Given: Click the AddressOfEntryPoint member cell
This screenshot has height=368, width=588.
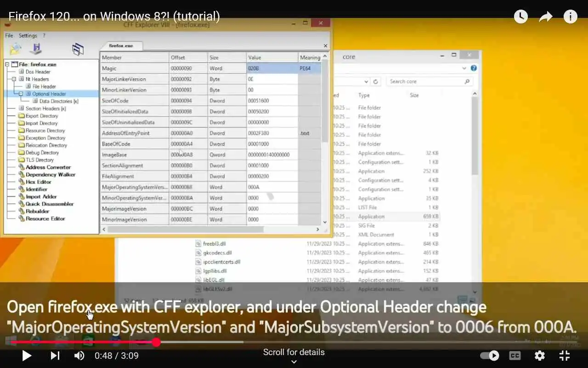Looking at the screenshot, I should 135,133.
